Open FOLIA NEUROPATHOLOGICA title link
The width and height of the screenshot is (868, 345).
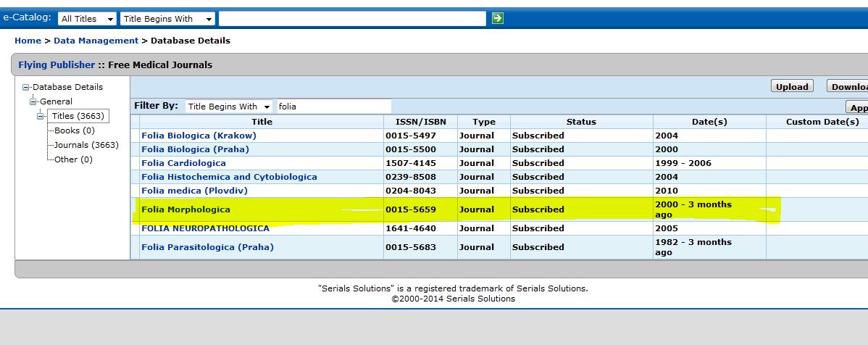click(x=205, y=228)
